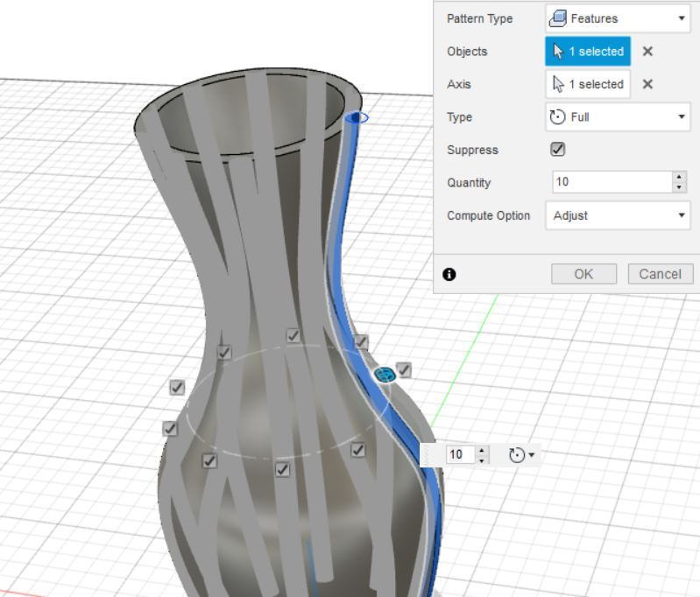Toggle the bottom center instance checkbox on the ring

tap(282, 469)
